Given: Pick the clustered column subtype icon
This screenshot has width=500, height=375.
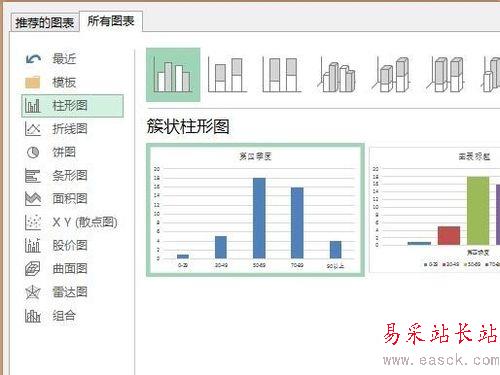Looking at the screenshot, I should click(173, 75).
